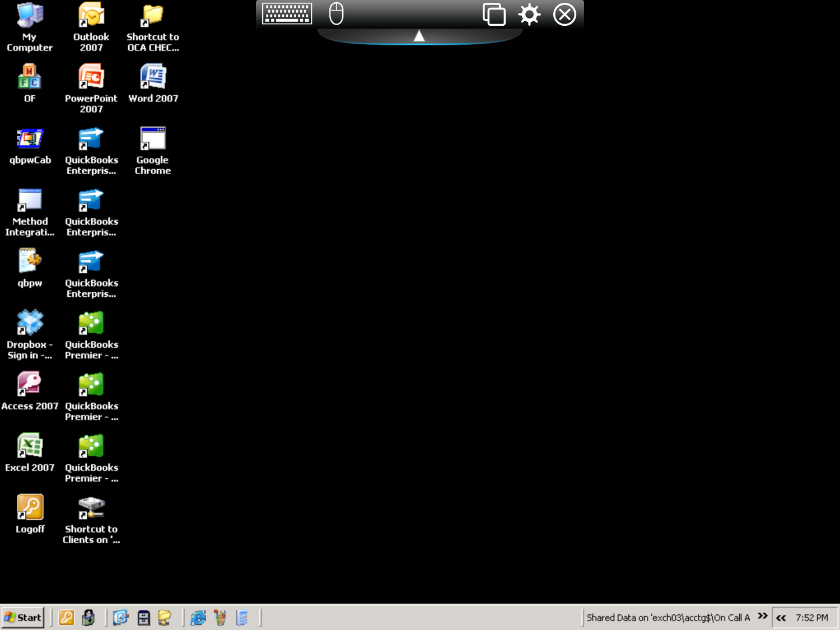Select QuickBooks Premier icon beside Dropbox
This screenshot has width=840, height=630.
click(91, 335)
